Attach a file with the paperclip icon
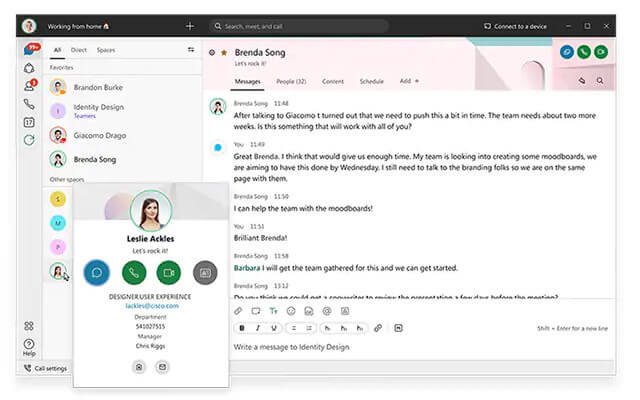The width and height of the screenshot is (640, 400). [238, 311]
